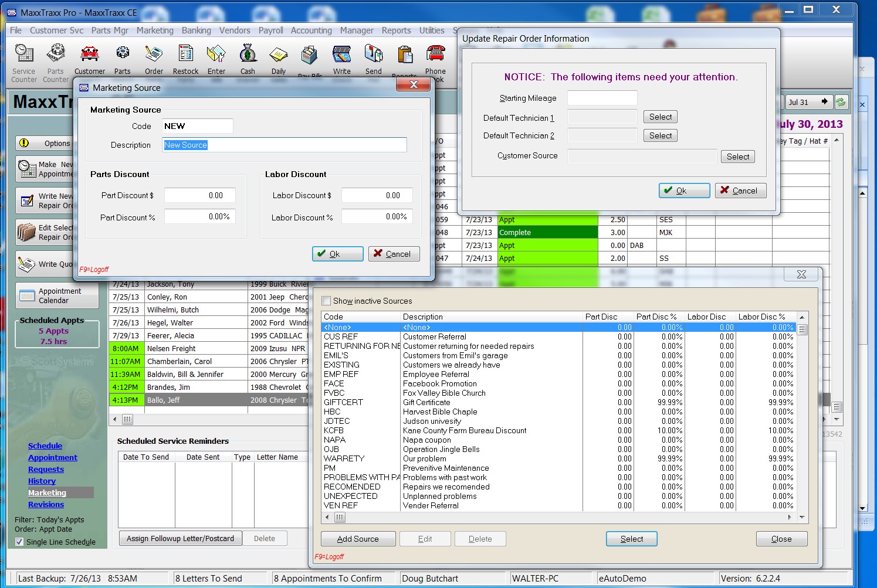Screen dimensions: 877x588
Task: Click Write New Repair Order sidebar button
Action: pyautogui.click(x=45, y=200)
